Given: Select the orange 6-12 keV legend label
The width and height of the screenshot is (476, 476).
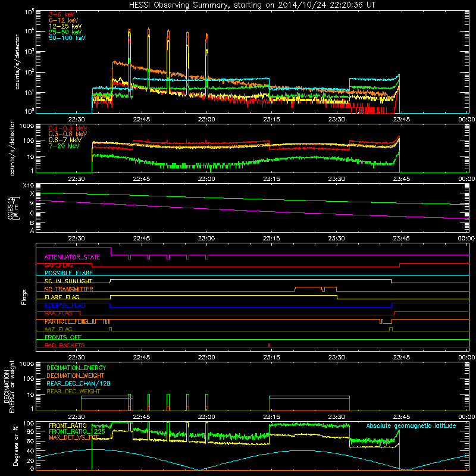Looking at the screenshot, I should 64,20.
